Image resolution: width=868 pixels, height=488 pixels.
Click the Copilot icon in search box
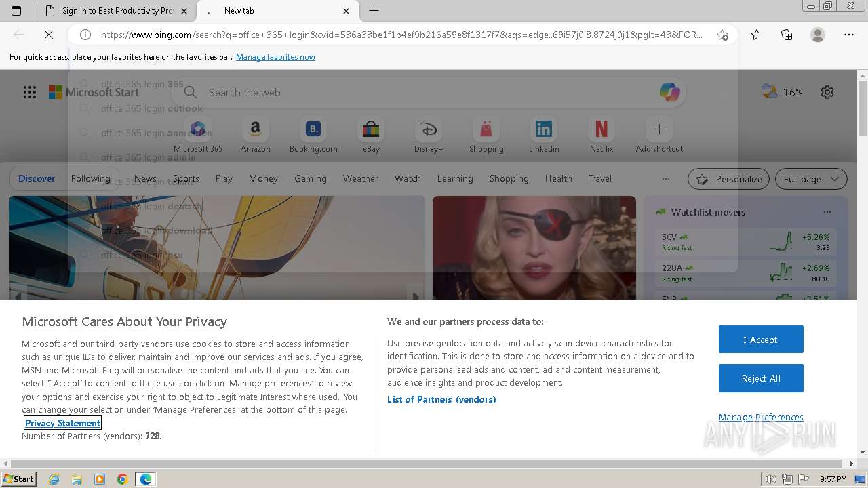(x=670, y=92)
